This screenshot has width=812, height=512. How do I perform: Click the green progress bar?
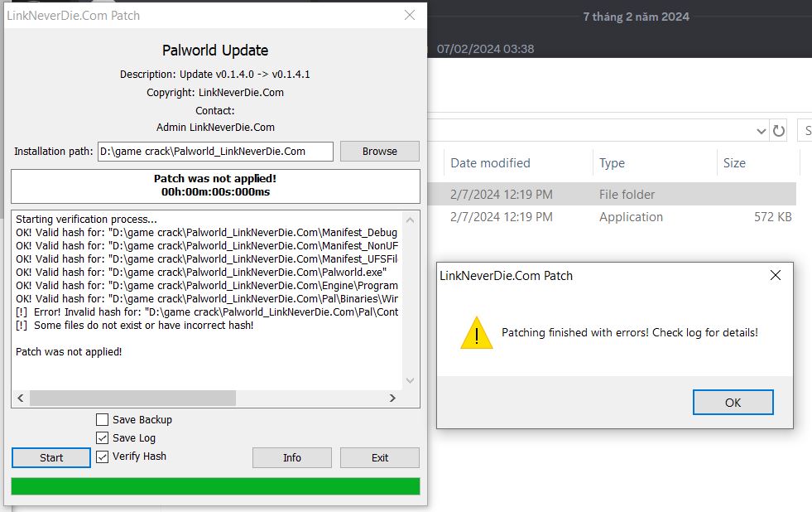[215, 486]
